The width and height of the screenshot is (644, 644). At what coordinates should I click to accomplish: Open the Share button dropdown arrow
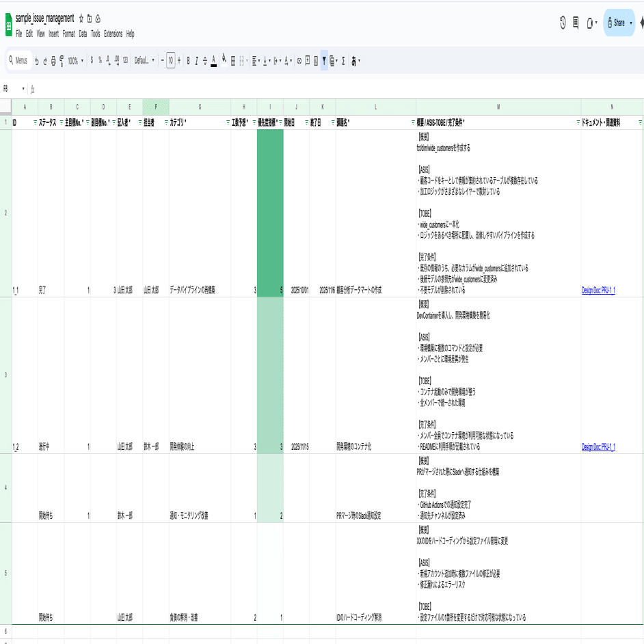coord(632,23)
